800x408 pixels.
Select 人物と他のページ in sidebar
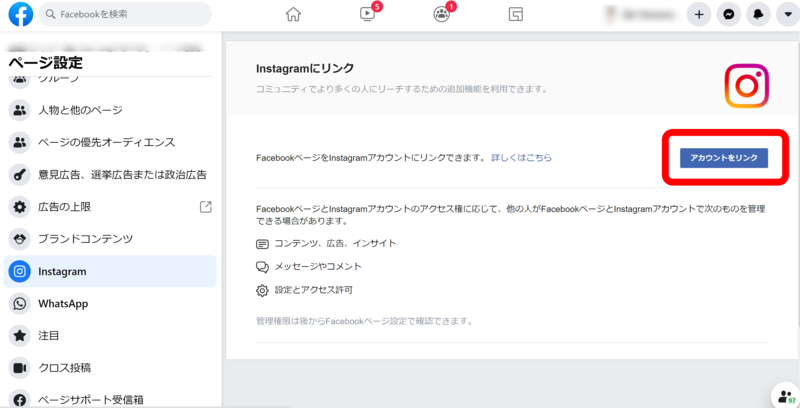pyautogui.click(x=110, y=110)
